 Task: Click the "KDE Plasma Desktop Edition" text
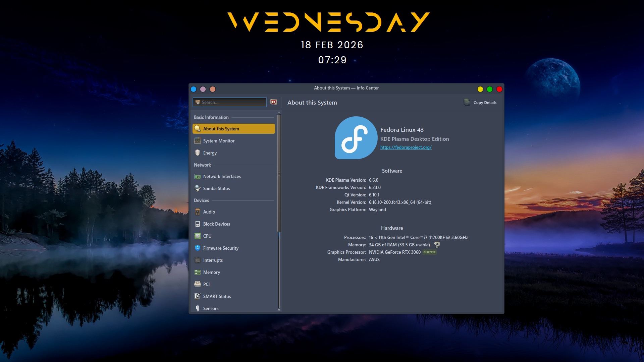pyautogui.click(x=415, y=139)
